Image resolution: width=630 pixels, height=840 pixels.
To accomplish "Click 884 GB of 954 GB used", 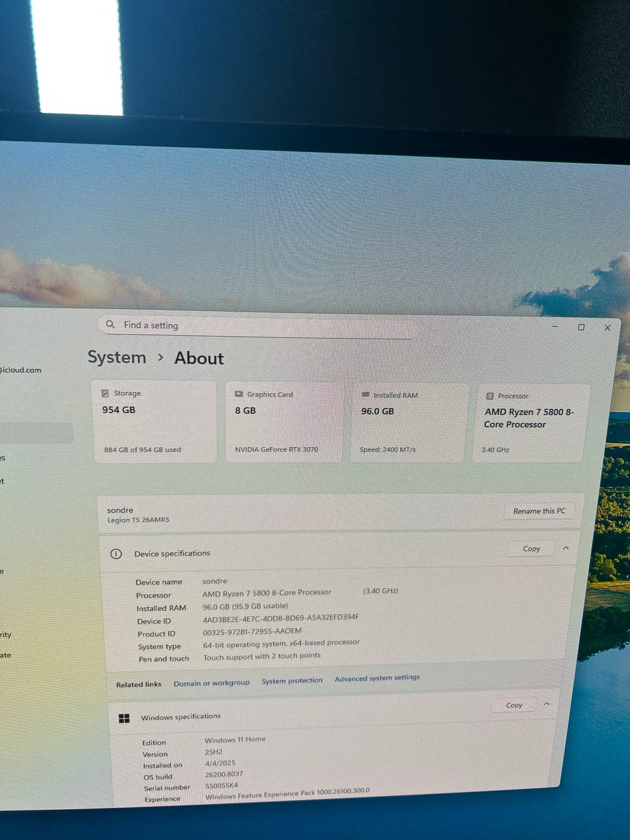I will (x=142, y=450).
